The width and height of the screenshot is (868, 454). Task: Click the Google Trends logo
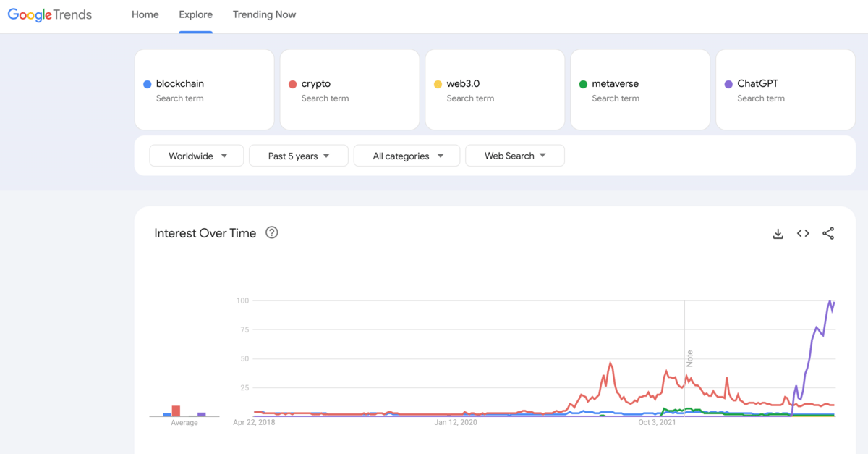50,15
